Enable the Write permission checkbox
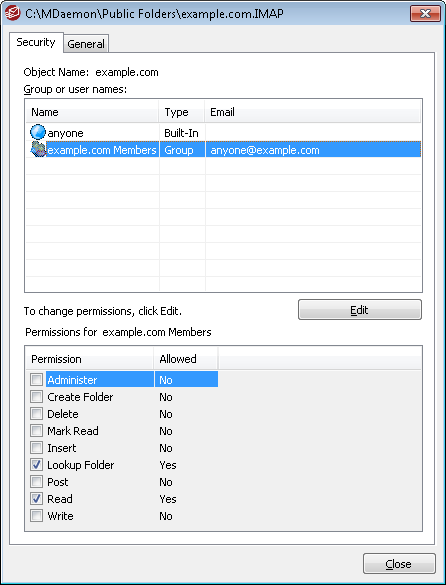Viewport: 446px width, 585px height. pos(37,516)
